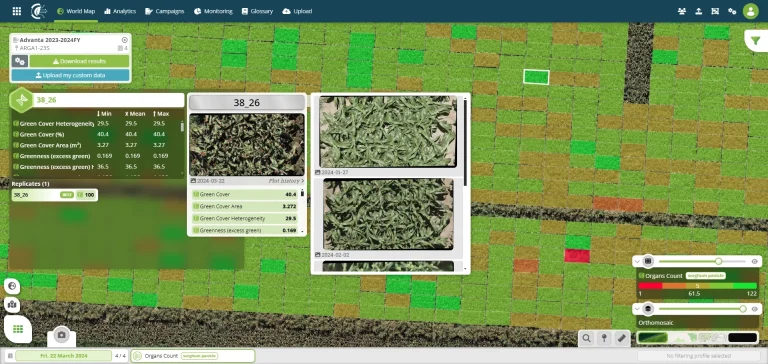The width and height of the screenshot is (768, 364).
Task: Click calendar icon beside 2024-03-22
Action: click(193, 181)
